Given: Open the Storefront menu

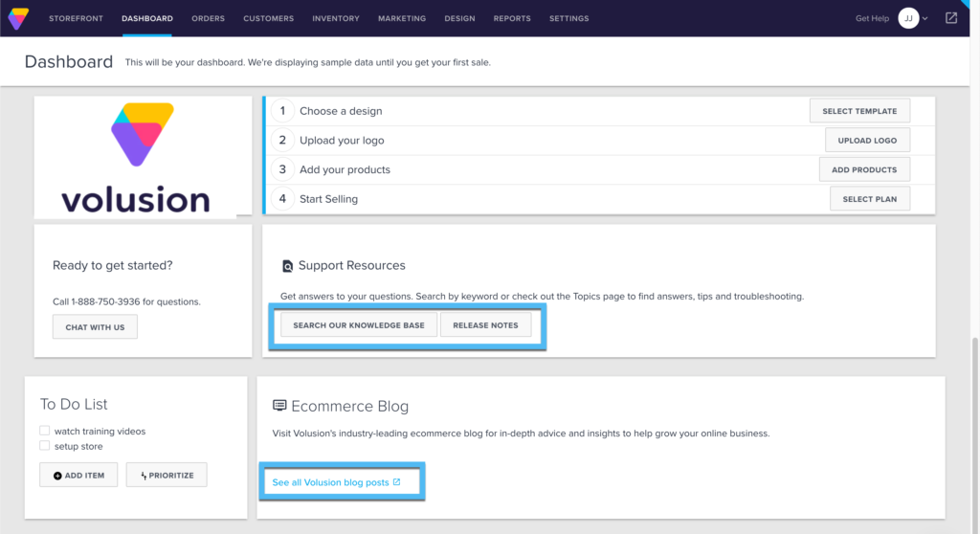Looking at the screenshot, I should (x=76, y=19).
